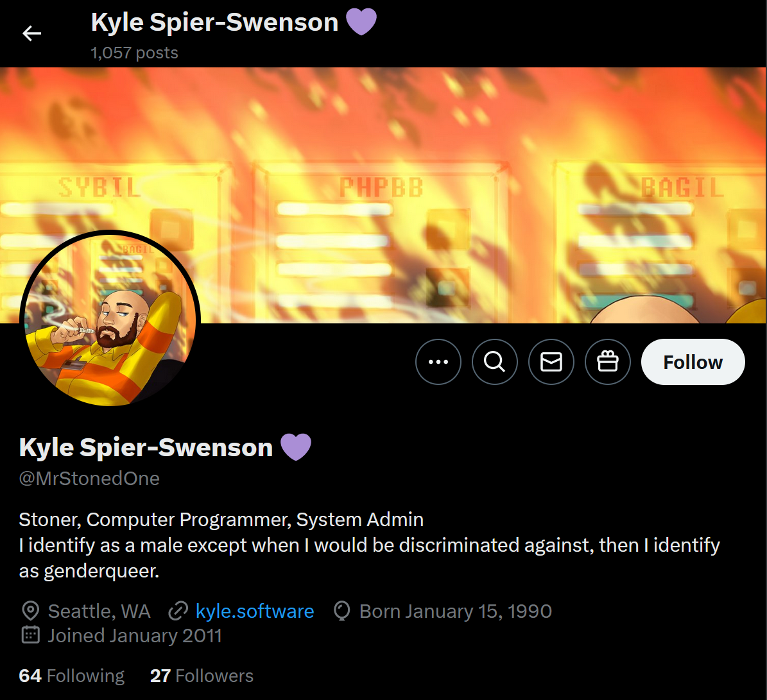View the 64 Following list
The image size is (767, 700).
[x=72, y=676]
